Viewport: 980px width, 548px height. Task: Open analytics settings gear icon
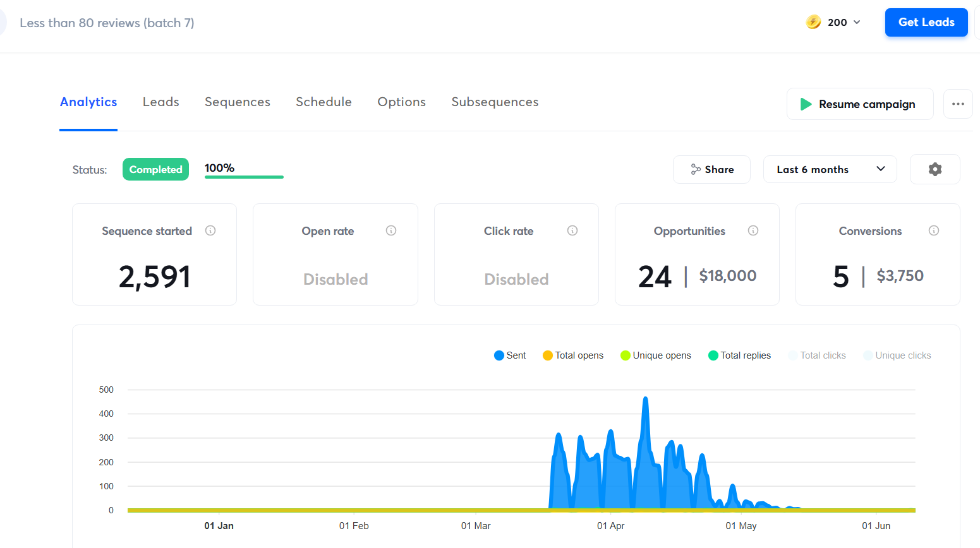(x=935, y=169)
